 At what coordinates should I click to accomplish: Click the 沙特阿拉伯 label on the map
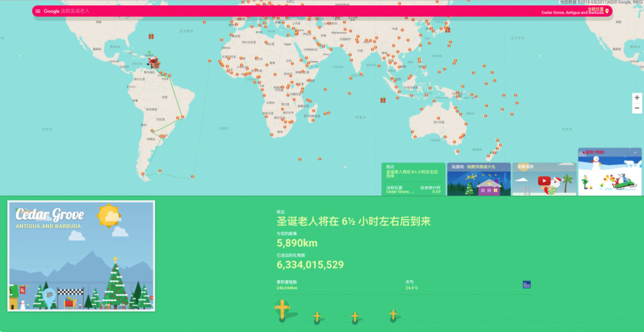(x=310, y=50)
